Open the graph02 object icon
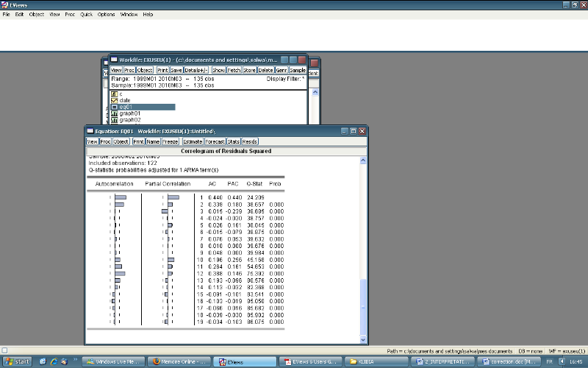Viewport: 588px width, 368px height. (114, 120)
